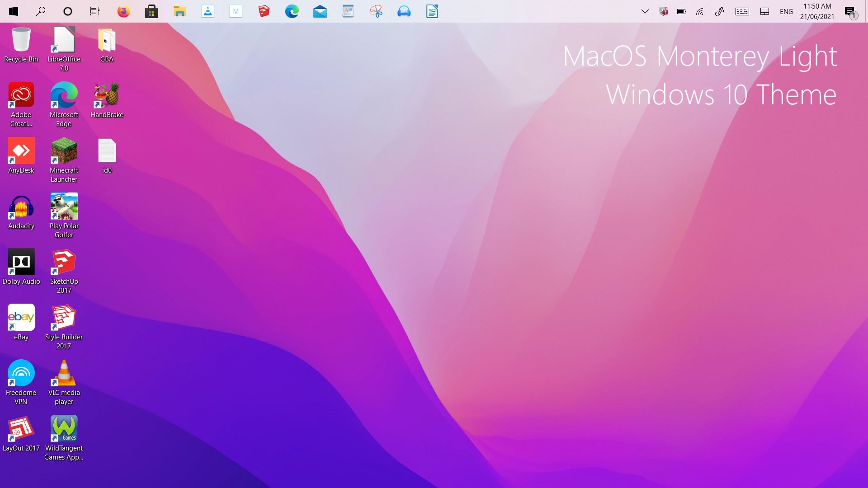Open the Windows Start menu
Viewport: 868px width, 488px height.
tap(14, 11)
